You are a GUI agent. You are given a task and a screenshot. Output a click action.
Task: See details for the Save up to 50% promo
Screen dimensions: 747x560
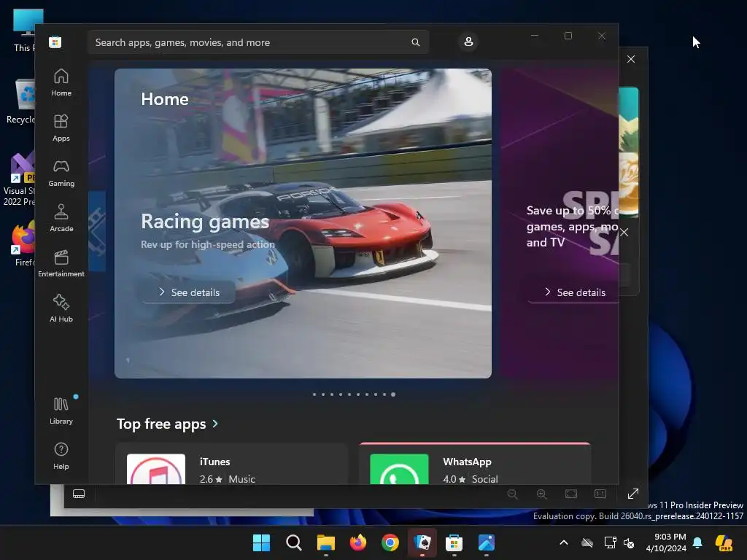[573, 292]
